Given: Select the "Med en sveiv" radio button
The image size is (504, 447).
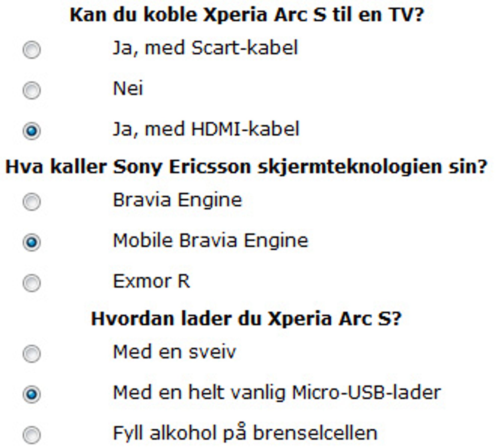Looking at the screenshot, I should [x=31, y=354].
